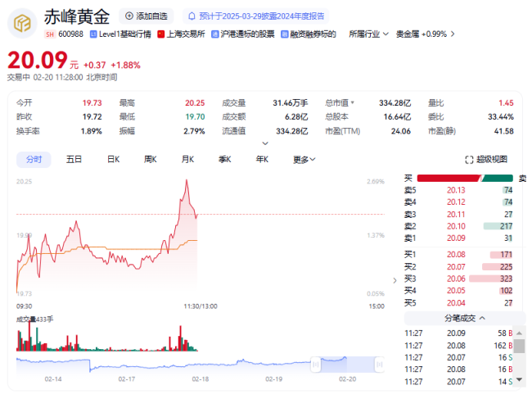Click the SH exchange badge icon

tap(50, 34)
